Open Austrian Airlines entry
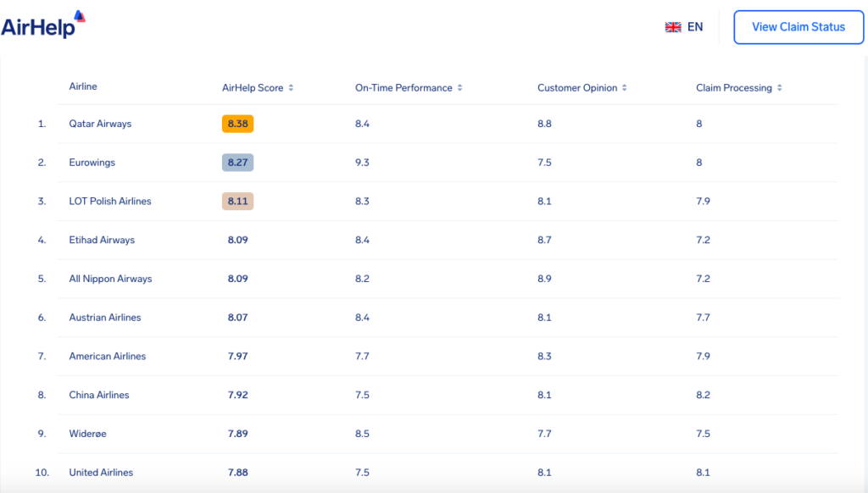 click(x=105, y=317)
